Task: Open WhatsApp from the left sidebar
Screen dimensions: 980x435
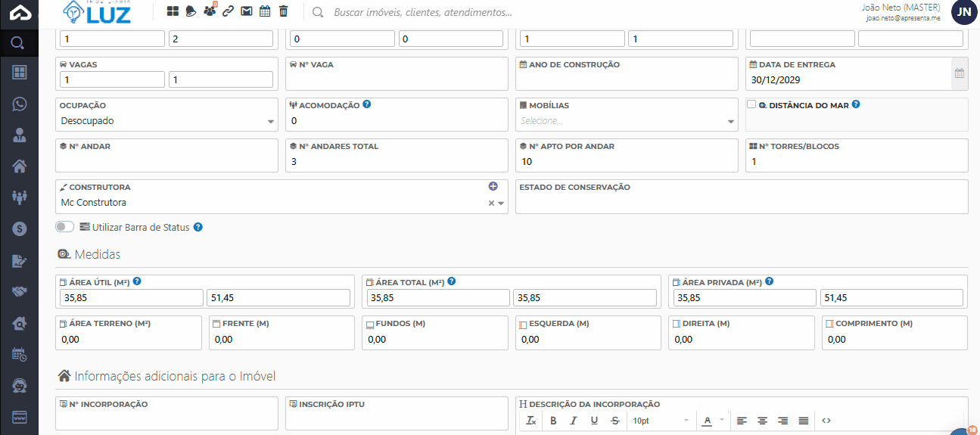Action: point(19,104)
